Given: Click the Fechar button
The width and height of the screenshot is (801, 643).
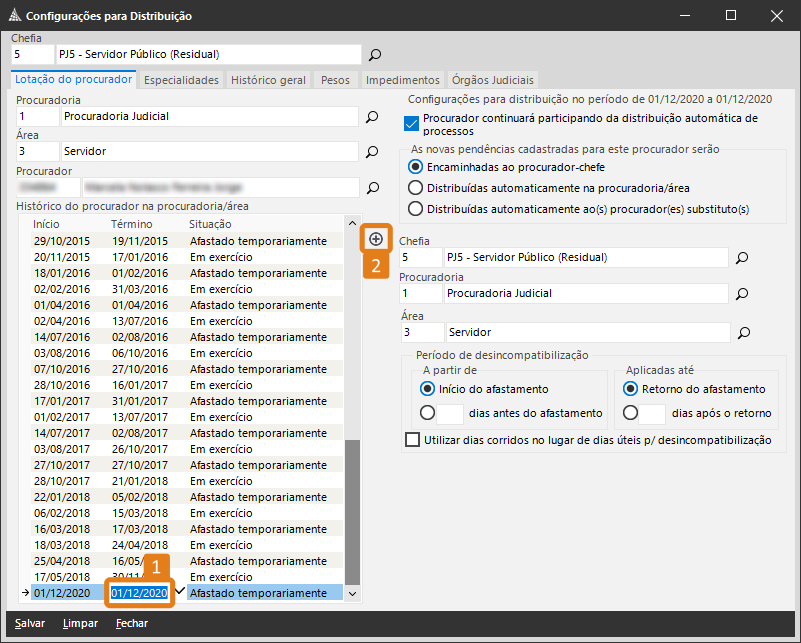Looking at the screenshot, I should point(131,623).
